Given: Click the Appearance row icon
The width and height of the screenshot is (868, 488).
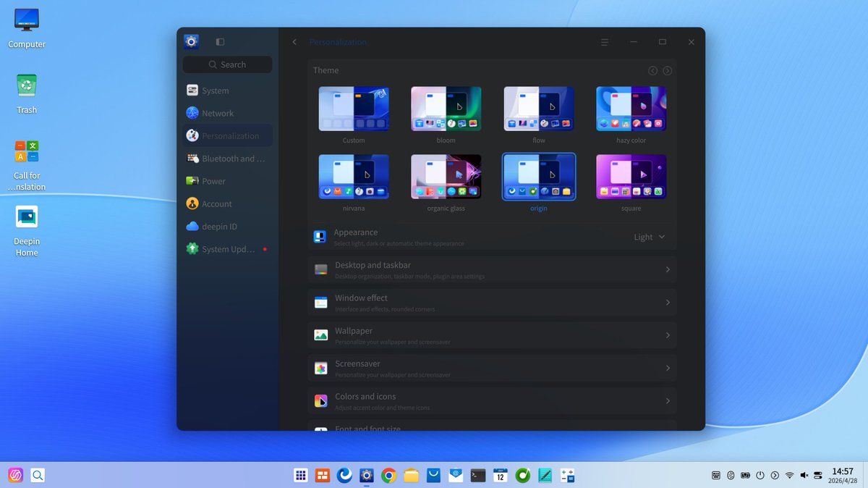Looking at the screenshot, I should click(320, 237).
